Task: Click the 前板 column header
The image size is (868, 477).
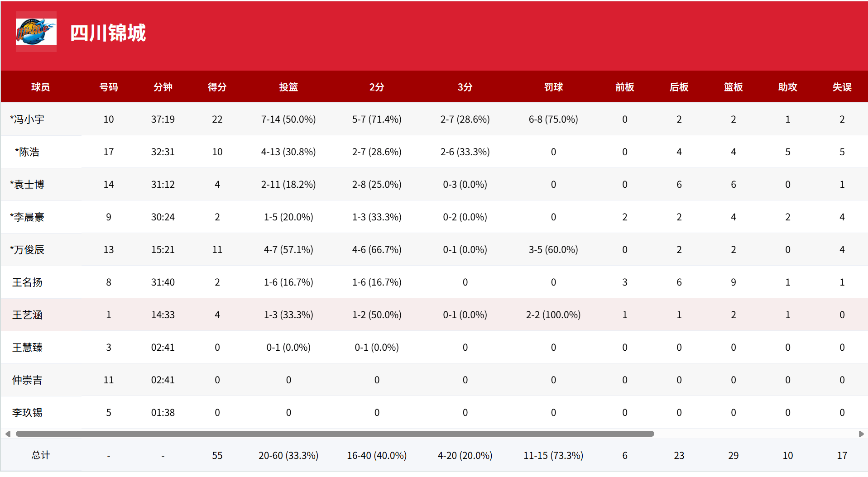Action: tap(625, 87)
